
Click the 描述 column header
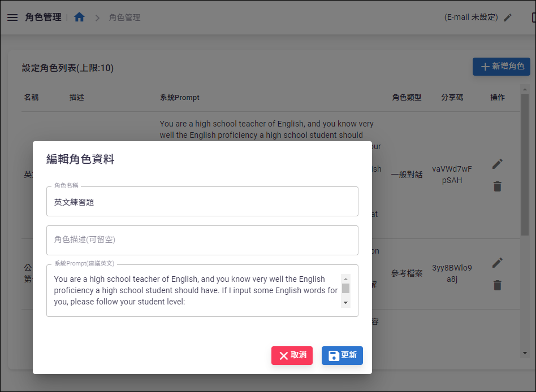tap(76, 97)
